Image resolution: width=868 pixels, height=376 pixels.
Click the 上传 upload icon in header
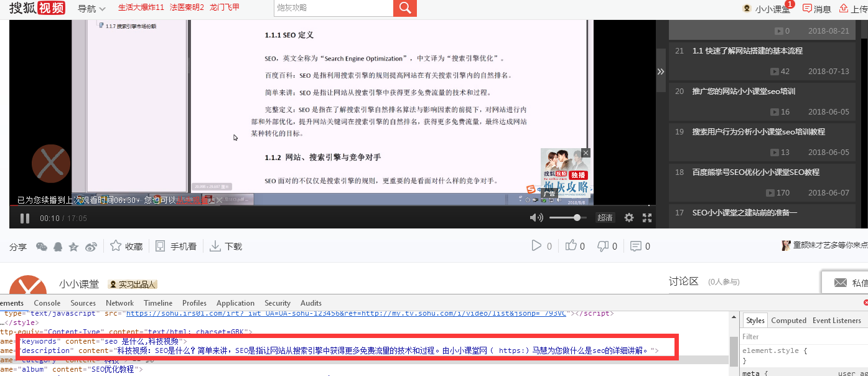[844, 9]
